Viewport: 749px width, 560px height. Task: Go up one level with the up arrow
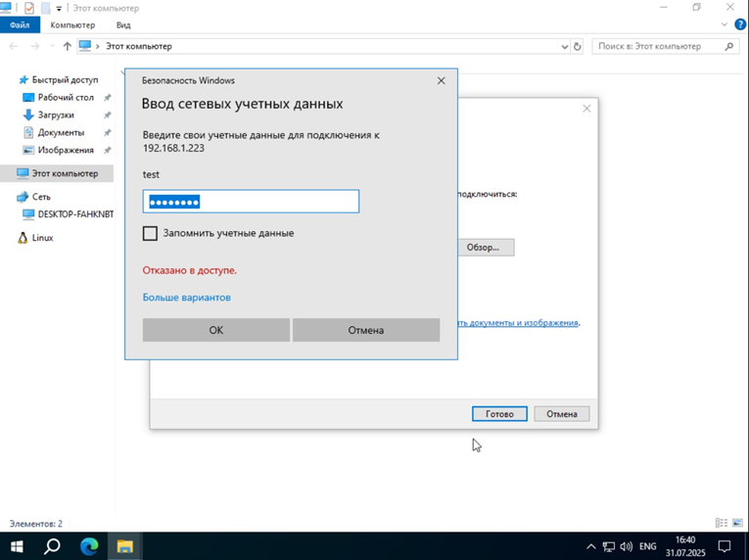click(x=68, y=46)
